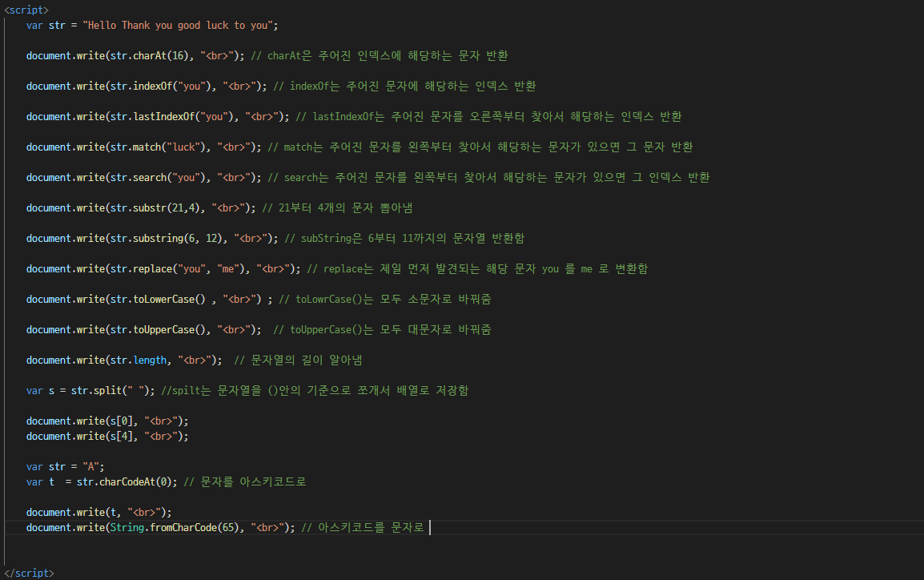Click on str.replace("you", "me") call
The width and height of the screenshot is (924, 580).
[x=178, y=269]
